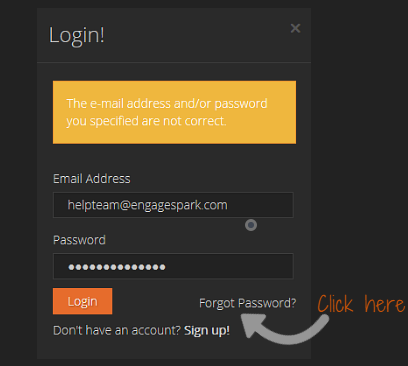Click the orange "Click here" annotation
408x366 pixels.
click(x=361, y=304)
